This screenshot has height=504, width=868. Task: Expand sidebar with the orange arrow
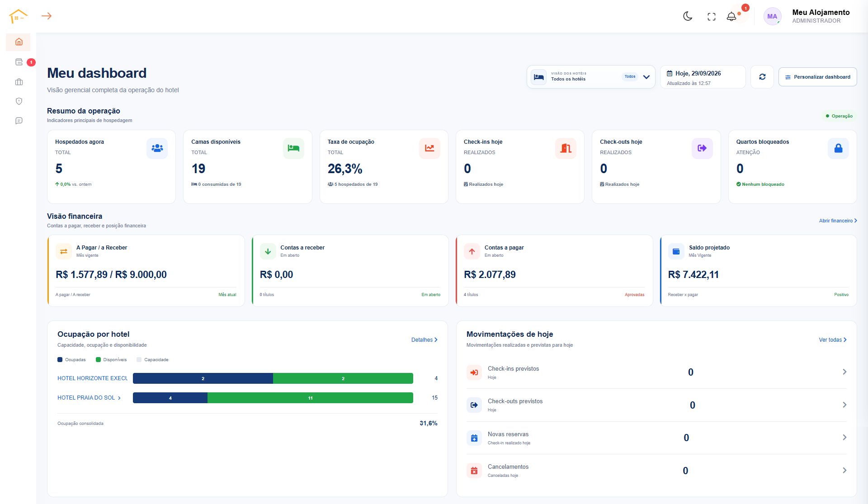[x=47, y=16]
